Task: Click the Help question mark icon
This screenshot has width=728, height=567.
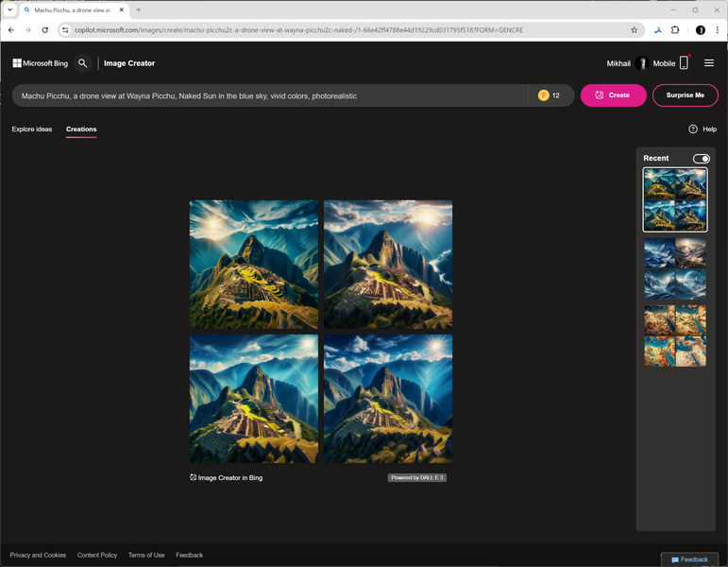Action: click(x=693, y=129)
